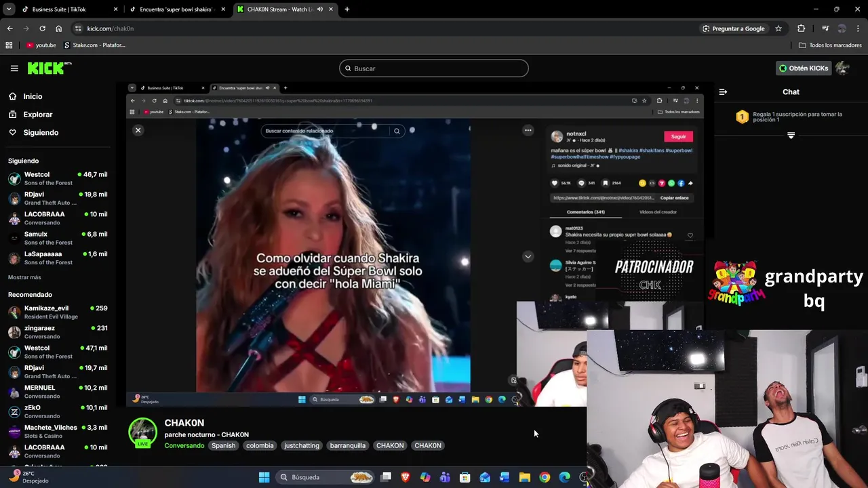Viewport: 868px width, 488px height.
Task: Bookmark this page with the star
Action: pyautogui.click(x=778, y=28)
